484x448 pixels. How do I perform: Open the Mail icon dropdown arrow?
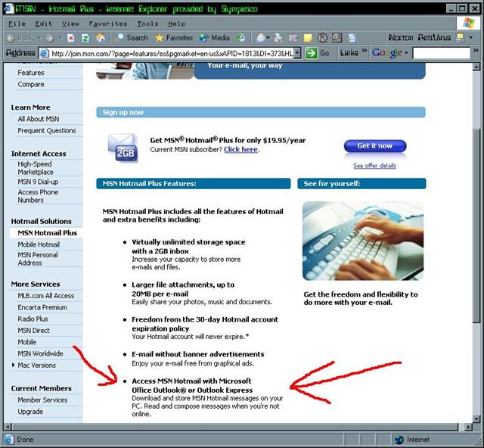tap(268, 38)
